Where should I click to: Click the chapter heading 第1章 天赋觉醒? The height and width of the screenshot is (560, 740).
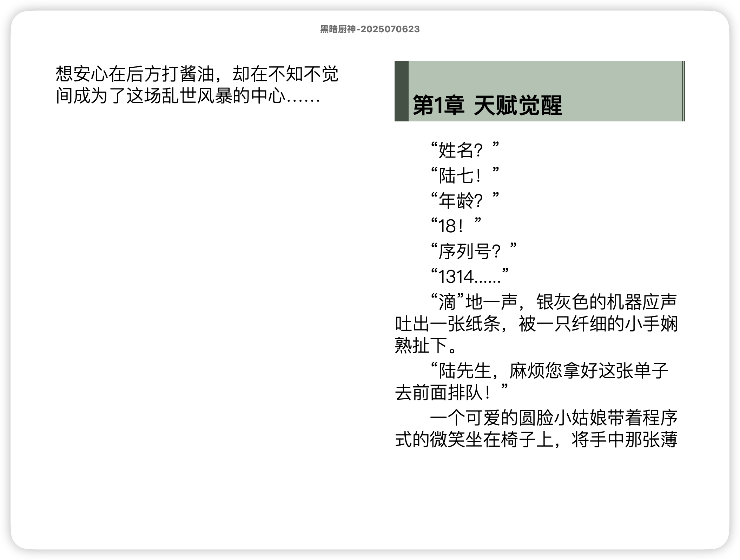(x=487, y=105)
